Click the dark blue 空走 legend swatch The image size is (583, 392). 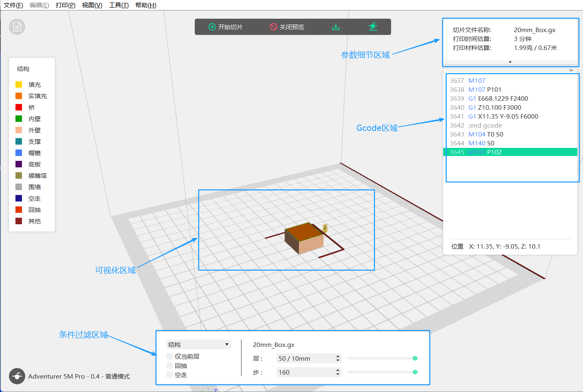coord(19,198)
